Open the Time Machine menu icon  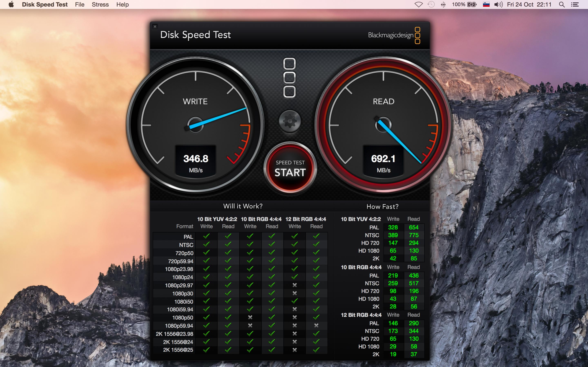tap(431, 4)
